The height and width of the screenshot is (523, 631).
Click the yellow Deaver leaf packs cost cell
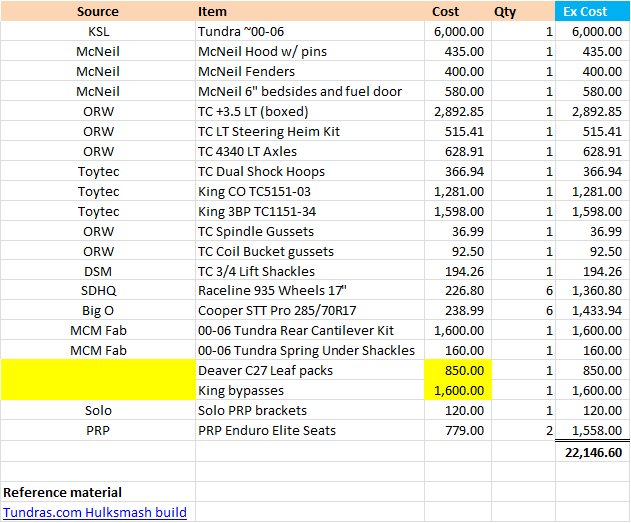(458, 370)
